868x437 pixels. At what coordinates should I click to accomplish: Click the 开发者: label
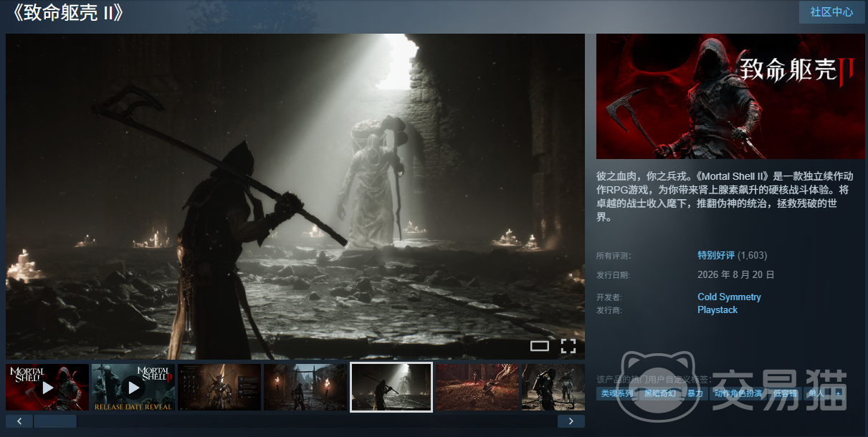click(609, 297)
